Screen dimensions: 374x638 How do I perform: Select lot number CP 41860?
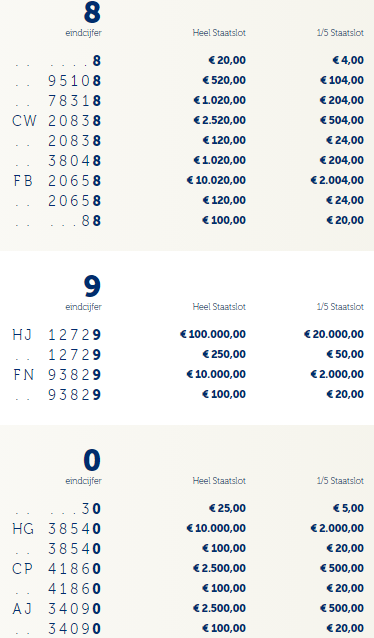click(57, 568)
